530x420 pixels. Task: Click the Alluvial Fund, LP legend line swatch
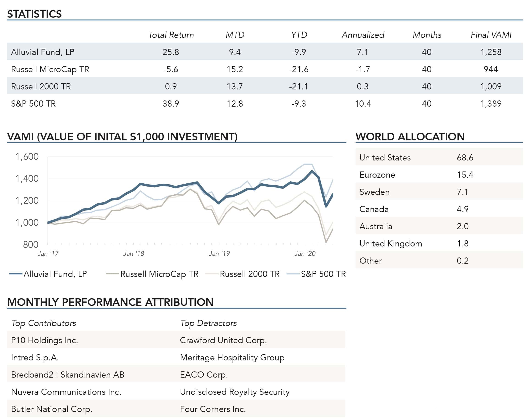[x=16, y=274]
